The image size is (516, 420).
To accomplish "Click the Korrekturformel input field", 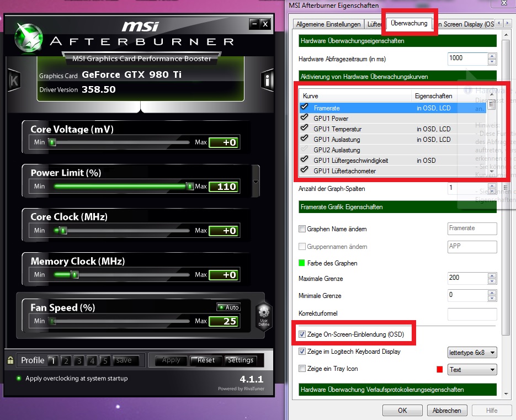I will pyautogui.click(x=472, y=314).
